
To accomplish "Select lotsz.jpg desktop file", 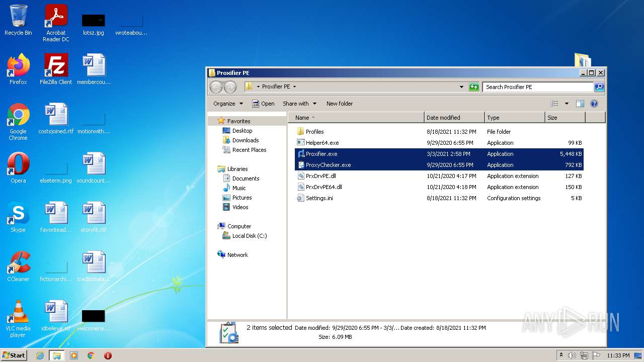I will click(94, 24).
